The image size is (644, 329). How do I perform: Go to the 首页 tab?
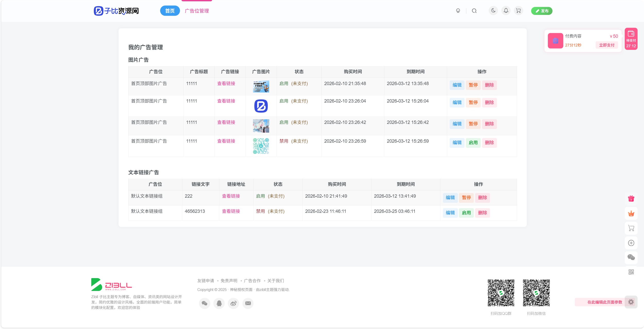(170, 11)
